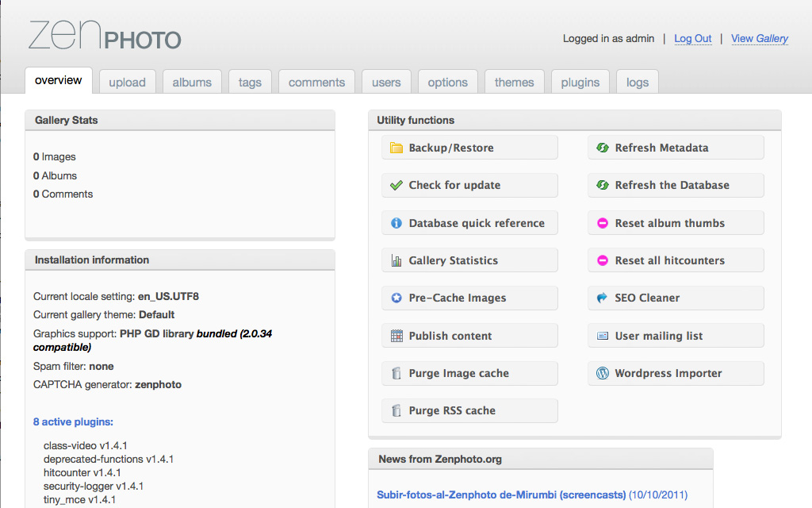This screenshot has height=508, width=812.
Task: Click the blue info icon for Database quick reference
Action: (x=396, y=223)
